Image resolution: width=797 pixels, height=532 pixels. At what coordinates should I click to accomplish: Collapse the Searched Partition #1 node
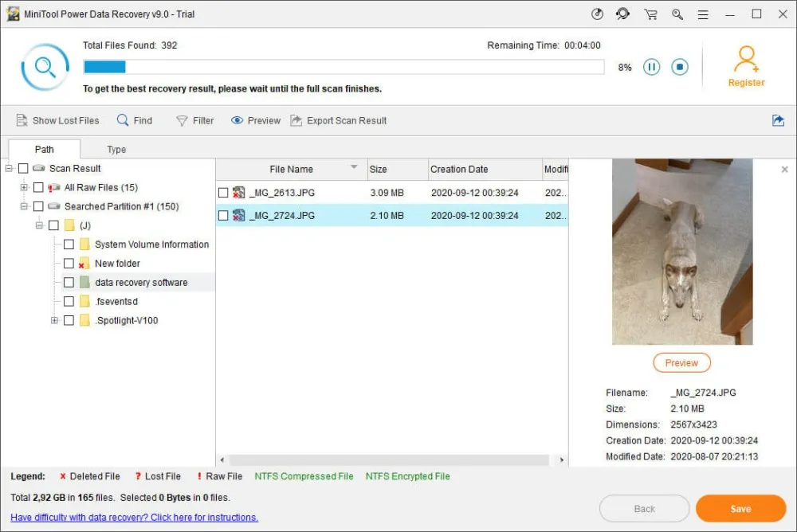coord(24,206)
